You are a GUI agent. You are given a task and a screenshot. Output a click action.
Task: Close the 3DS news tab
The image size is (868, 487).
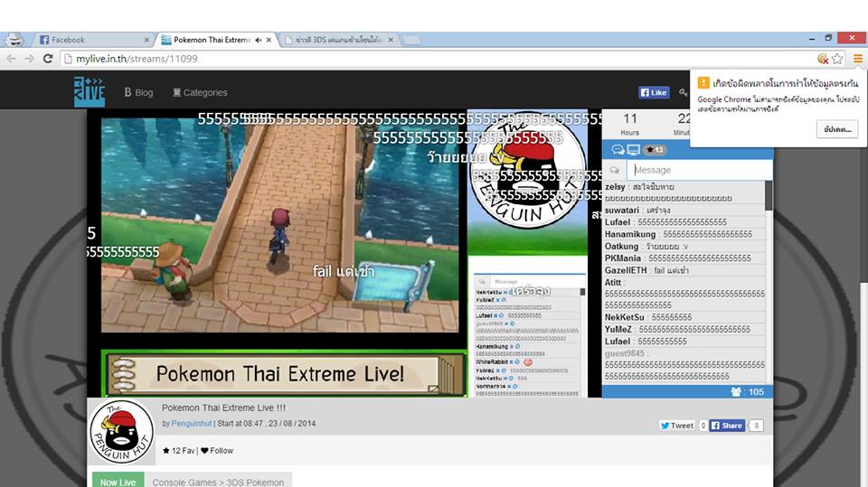coord(391,40)
